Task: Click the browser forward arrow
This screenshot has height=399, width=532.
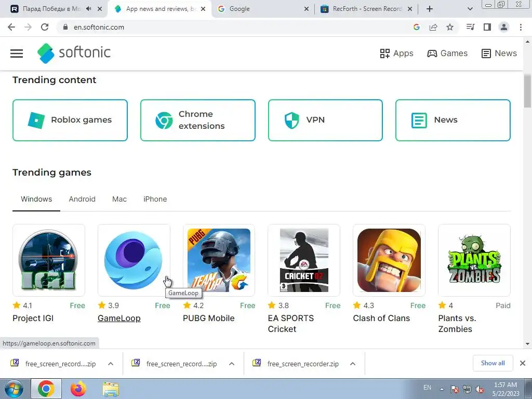Action: [x=28, y=27]
